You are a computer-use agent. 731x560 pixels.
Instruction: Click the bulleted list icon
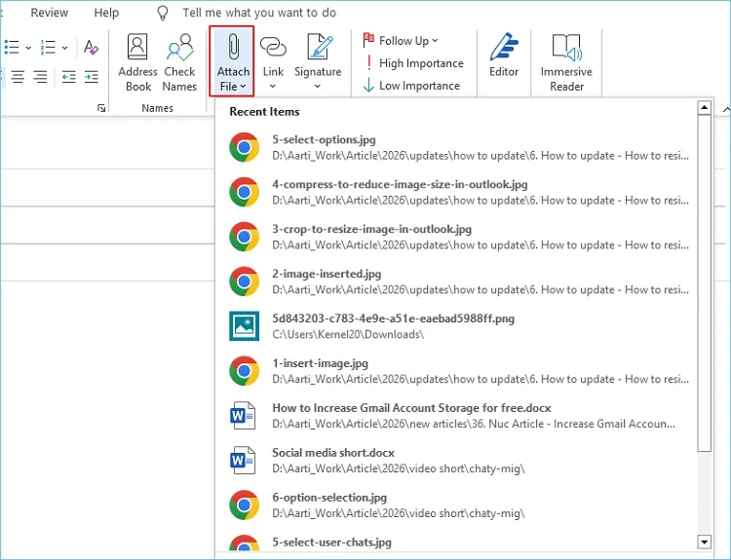tap(12, 47)
